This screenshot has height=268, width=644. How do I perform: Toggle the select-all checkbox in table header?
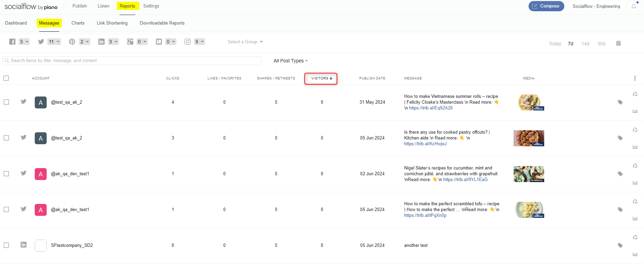tap(6, 78)
